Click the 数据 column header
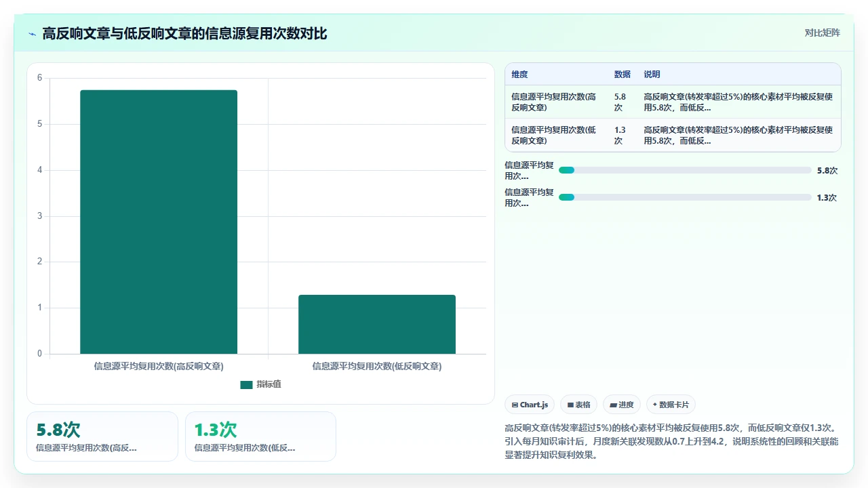 [x=622, y=75]
